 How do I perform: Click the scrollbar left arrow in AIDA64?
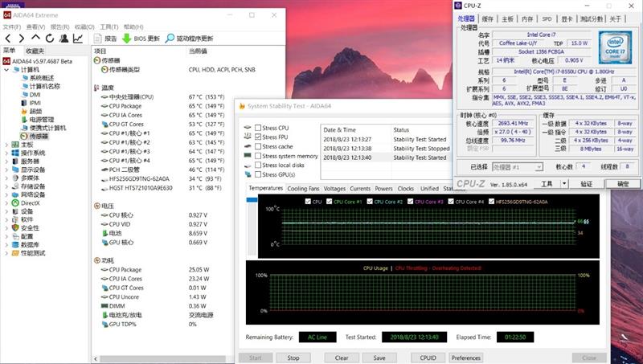[96, 359]
